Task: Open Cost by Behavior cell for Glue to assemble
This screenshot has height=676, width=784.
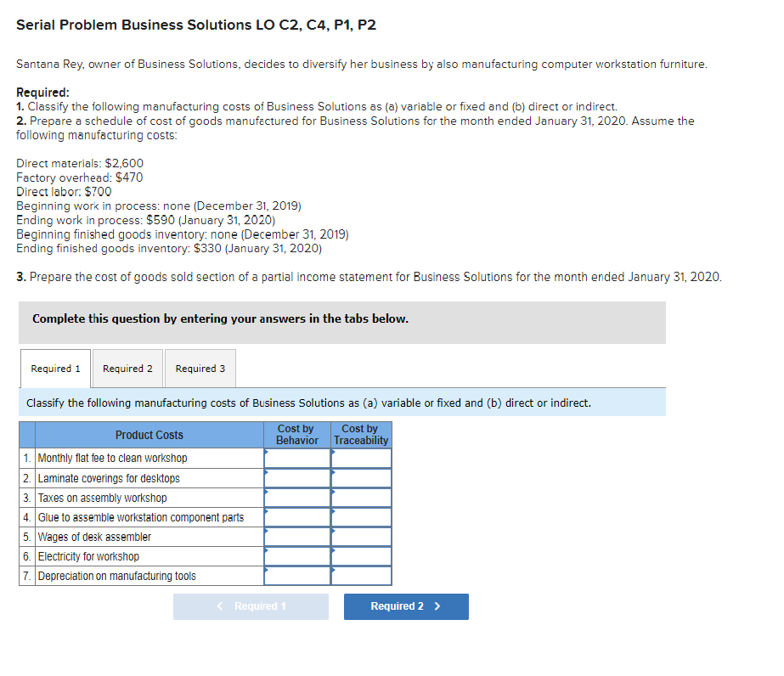Action: click(297, 517)
